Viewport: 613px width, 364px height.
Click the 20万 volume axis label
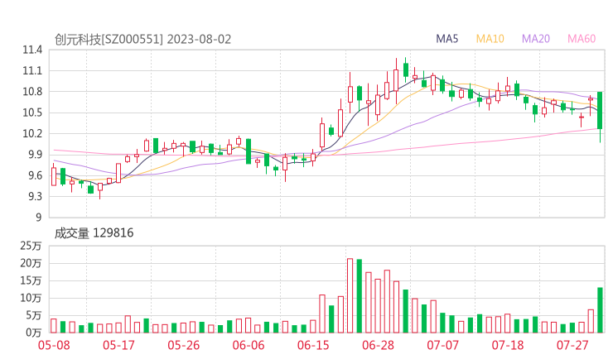(31, 263)
